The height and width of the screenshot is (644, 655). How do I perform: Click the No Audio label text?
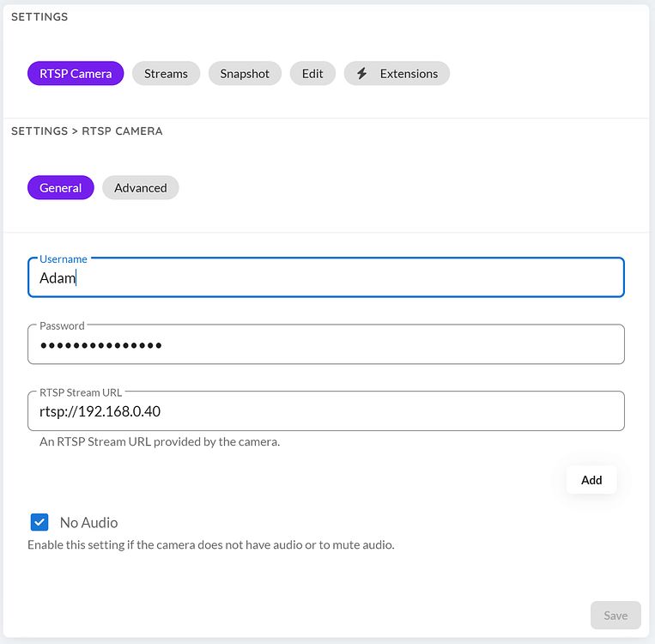tap(89, 522)
